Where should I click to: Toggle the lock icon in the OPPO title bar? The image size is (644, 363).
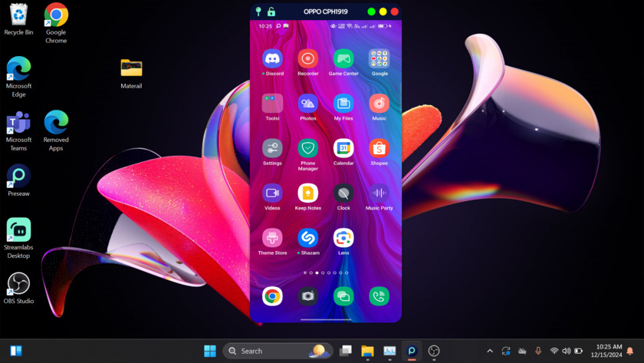[x=271, y=12]
